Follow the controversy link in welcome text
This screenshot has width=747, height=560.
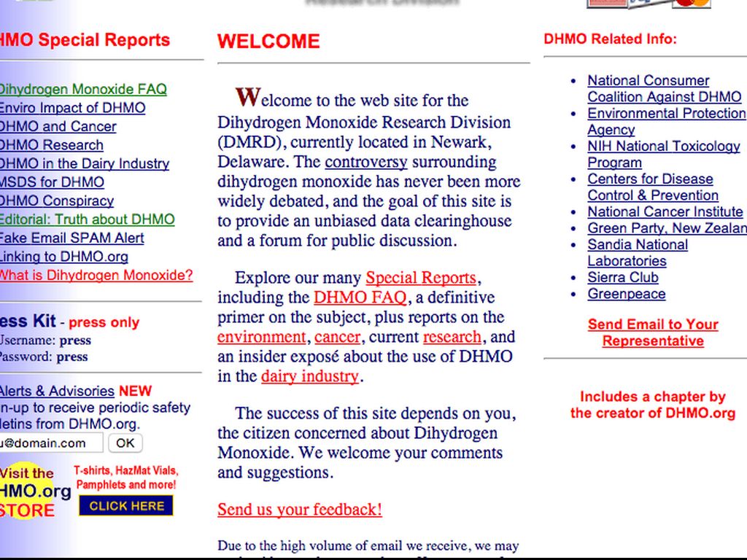tap(366, 162)
